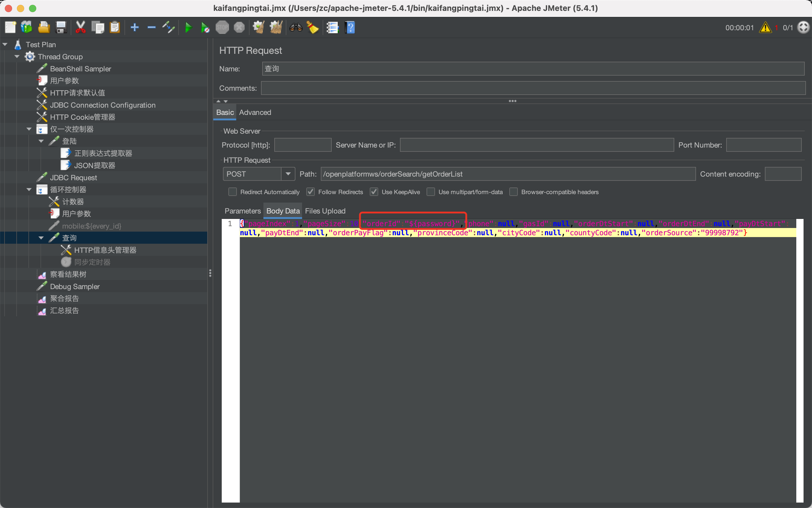
Task: Toggle Use KeepAlive checkbox
Action: [374, 192]
